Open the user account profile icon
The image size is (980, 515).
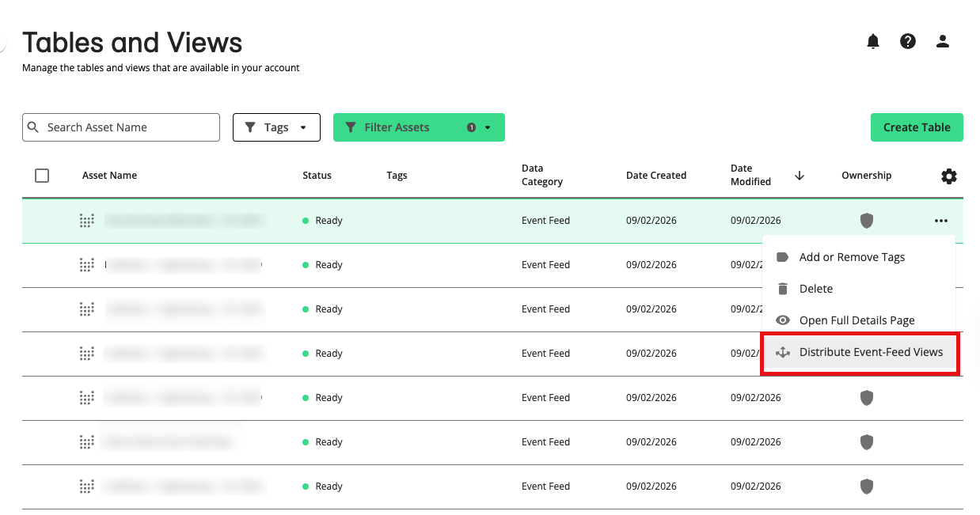[x=942, y=42]
